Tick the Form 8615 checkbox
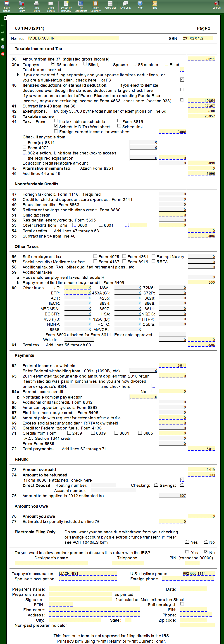This screenshot has width=224, height=644. pos(119,121)
